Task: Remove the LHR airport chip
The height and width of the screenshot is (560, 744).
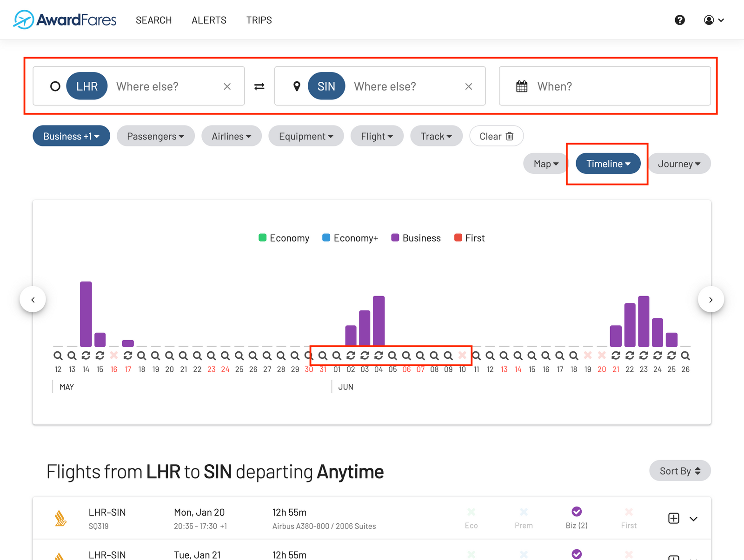Action: pos(87,86)
